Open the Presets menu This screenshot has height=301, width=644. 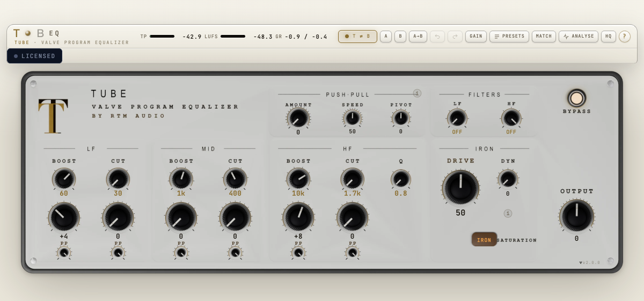[509, 37]
